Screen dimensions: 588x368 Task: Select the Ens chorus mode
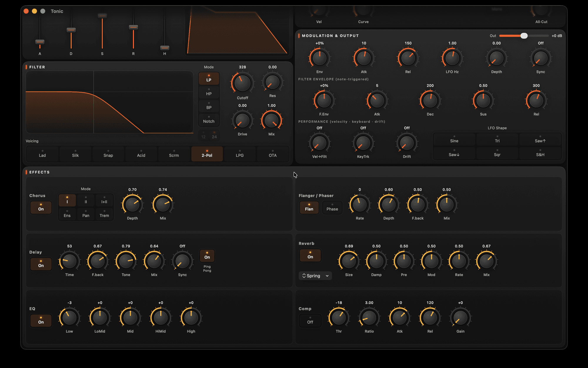(x=67, y=214)
